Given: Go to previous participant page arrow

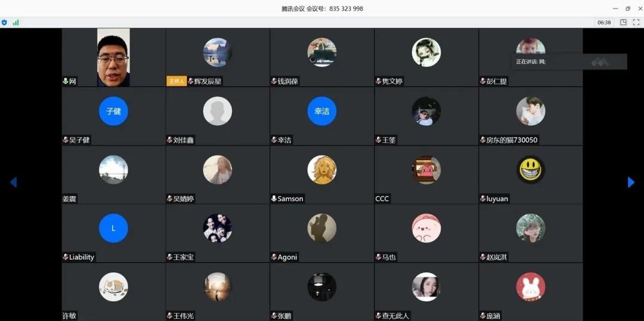Looking at the screenshot, I should 13,182.
